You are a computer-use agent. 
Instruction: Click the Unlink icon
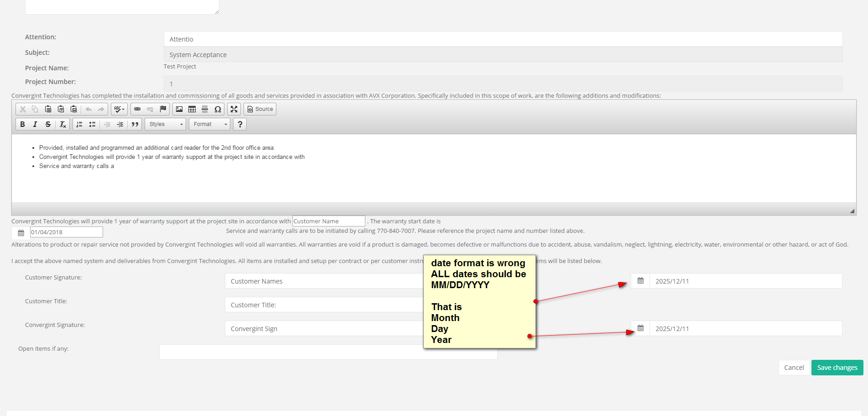tap(150, 109)
